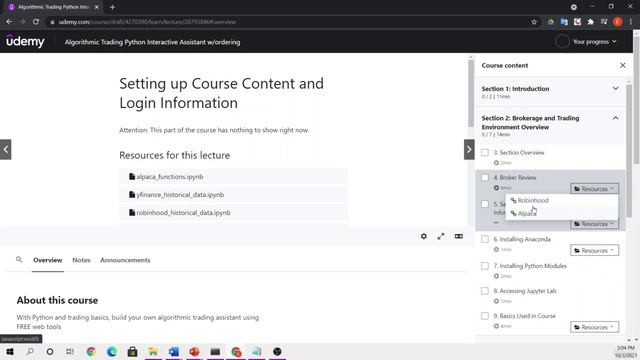The width and height of the screenshot is (640, 360).
Task: Open File Explorer from the taskbar
Action: coord(153,351)
